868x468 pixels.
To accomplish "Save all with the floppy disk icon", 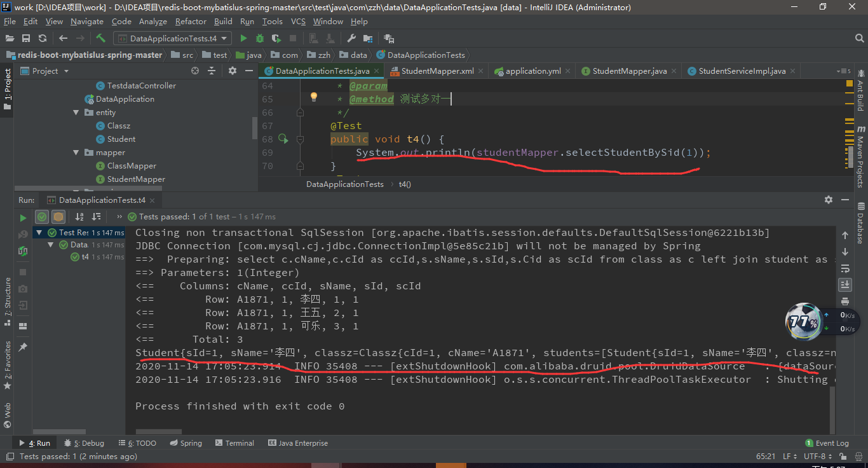I will click(x=26, y=38).
